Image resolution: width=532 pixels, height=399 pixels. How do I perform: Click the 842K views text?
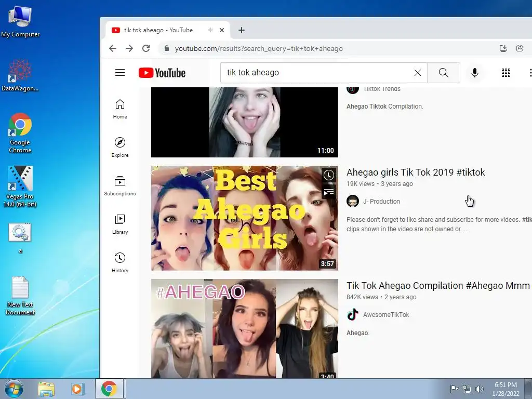[362, 297]
